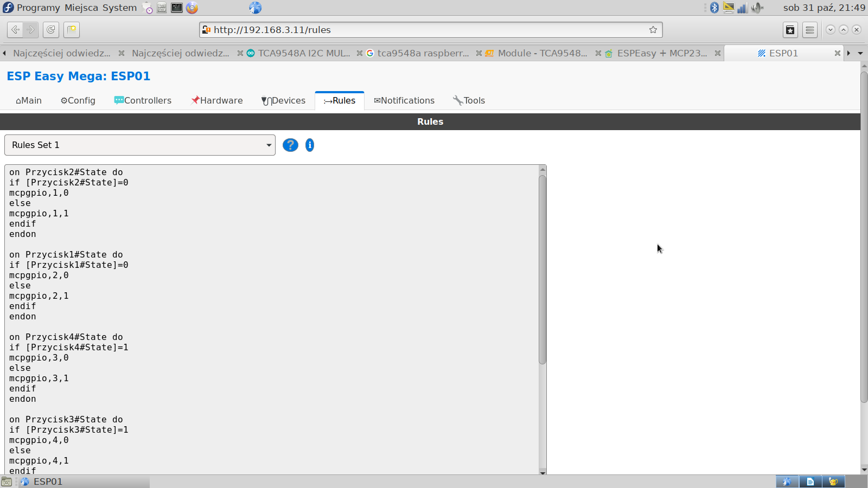The height and width of the screenshot is (488, 868).
Task: Open the Miejsca menu
Action: 81,8
